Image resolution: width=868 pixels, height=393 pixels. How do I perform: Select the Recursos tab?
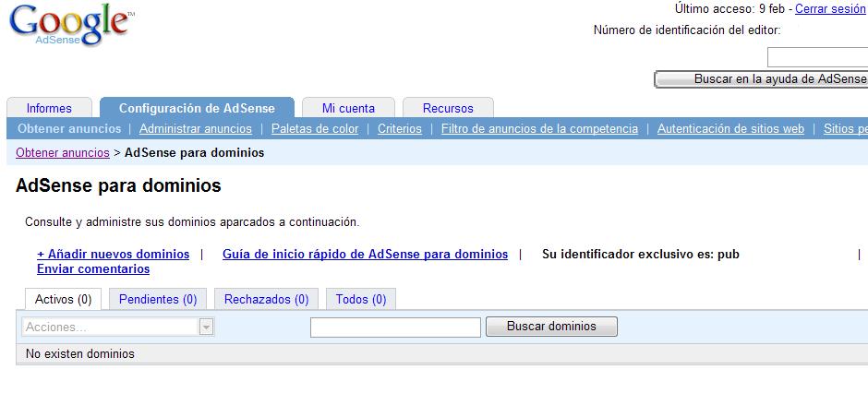pyautogui.click(x=448, y=108)
